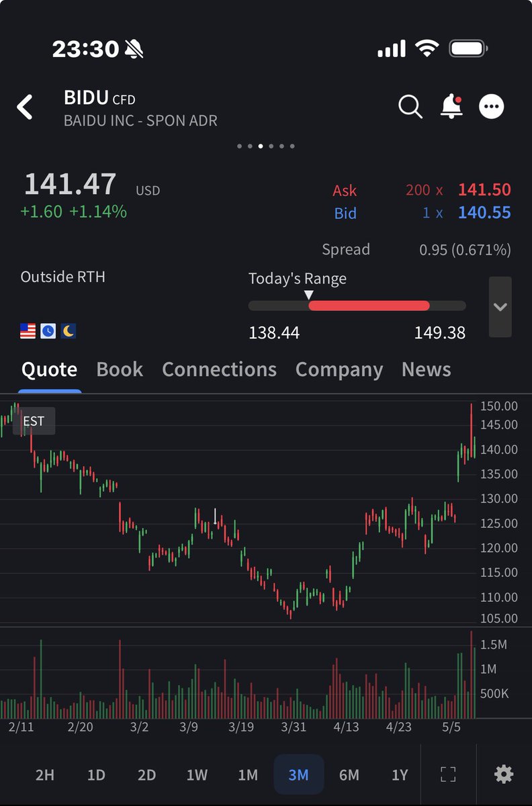532x806 pixels.
Task: Tap the last price 141.47
Action: 71,184
